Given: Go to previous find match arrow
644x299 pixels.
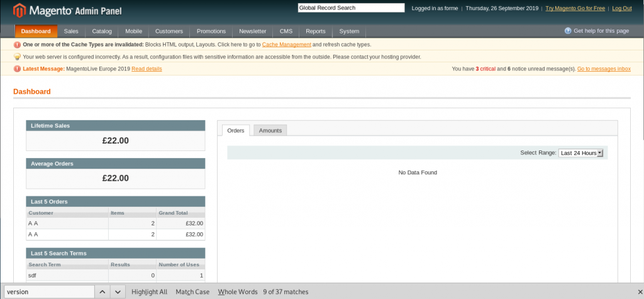Looking at the screenshot, I should 103,292.
